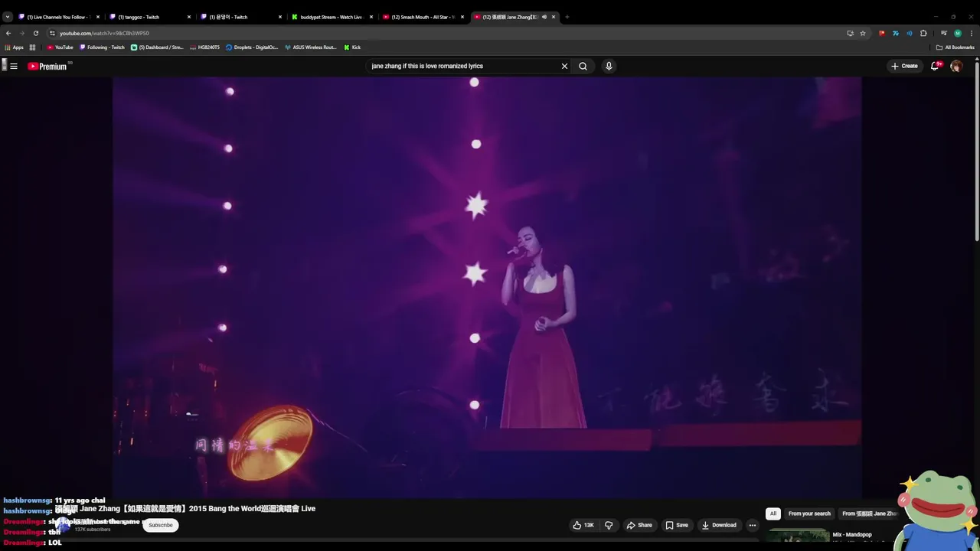Switch to the 문댕이 Twitch tab

(240, 17)
